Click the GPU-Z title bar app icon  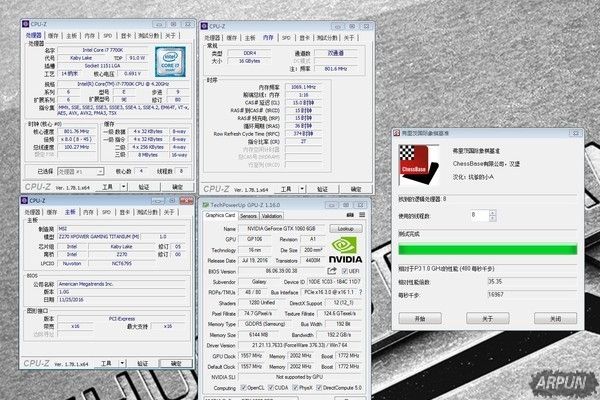tap(205, 205)
